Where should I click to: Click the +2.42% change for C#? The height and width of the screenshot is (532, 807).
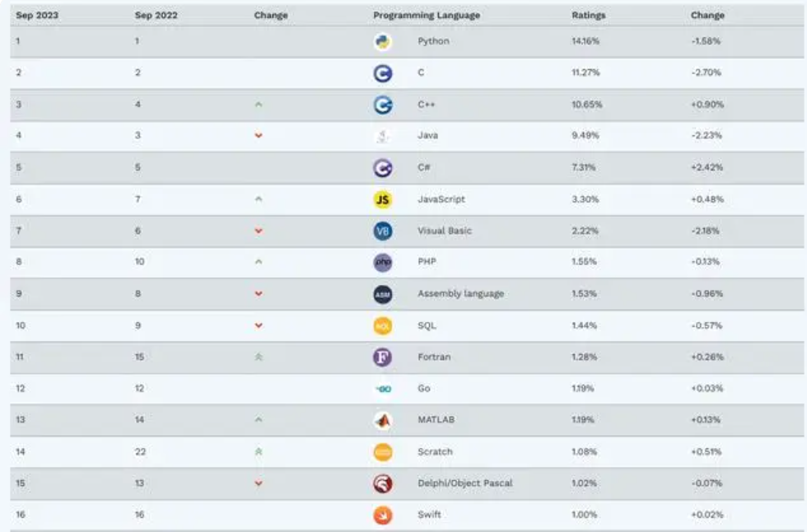pos(707,168)
